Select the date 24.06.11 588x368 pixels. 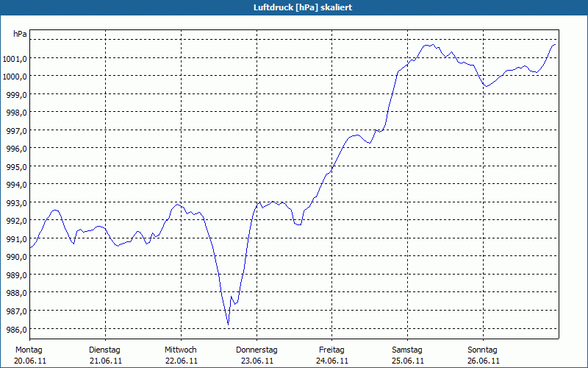(x=332, y=361)
